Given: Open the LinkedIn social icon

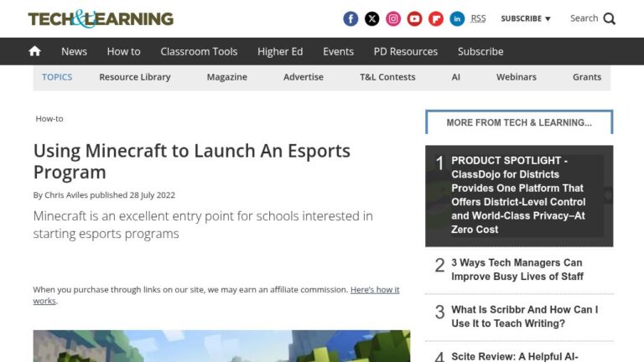Looking at the screenshot, I should (457, 19).
